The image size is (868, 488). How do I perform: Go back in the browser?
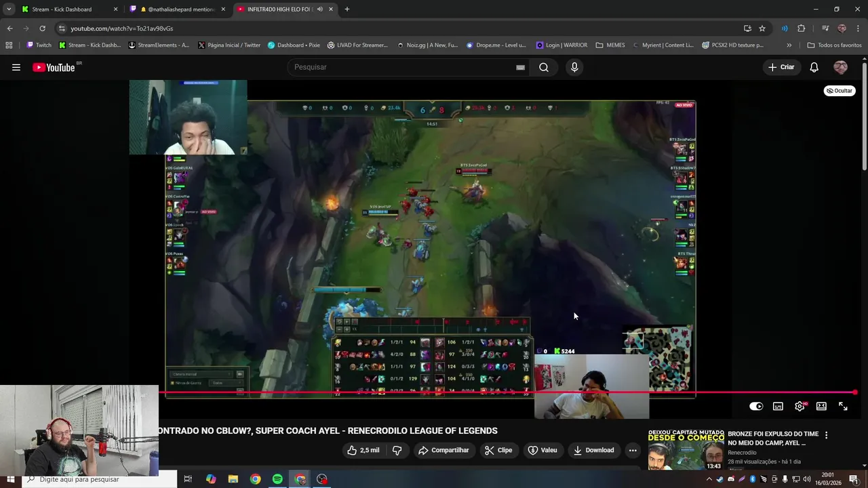[9, 28]
